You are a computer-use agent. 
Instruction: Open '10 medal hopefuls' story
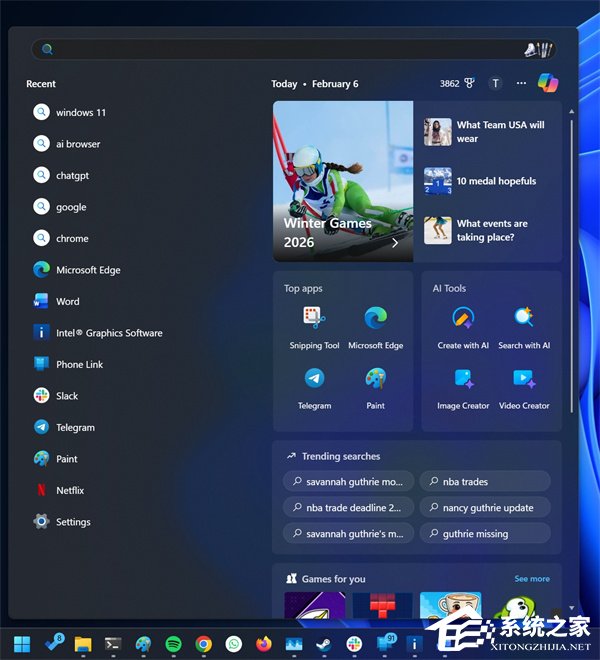click(x=480, y=181)
